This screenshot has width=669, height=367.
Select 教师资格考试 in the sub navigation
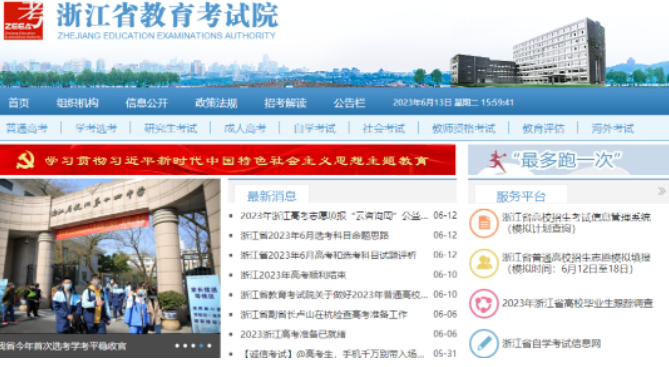[x=464, y=128]
